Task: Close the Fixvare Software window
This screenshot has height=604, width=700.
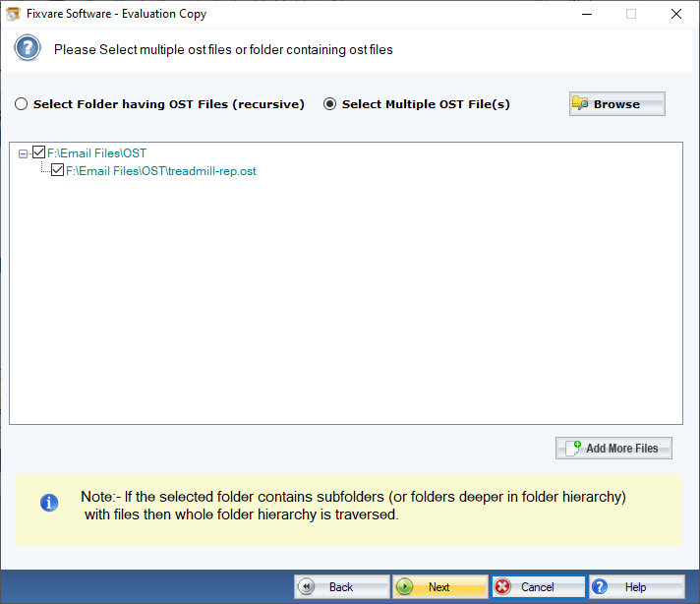Action: pos(676,14)
